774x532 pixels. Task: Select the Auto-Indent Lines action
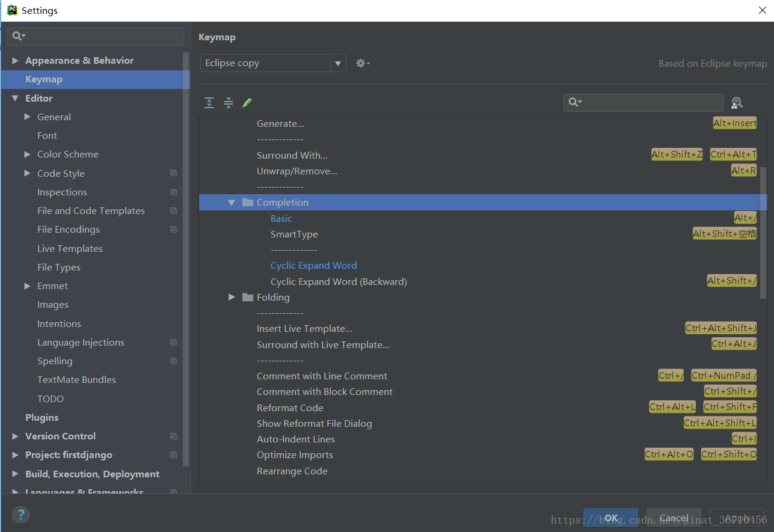tap(296, 439)
